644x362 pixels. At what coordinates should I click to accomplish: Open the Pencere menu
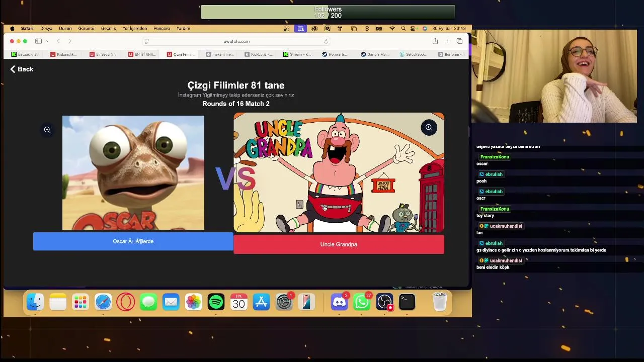[162, 29]
